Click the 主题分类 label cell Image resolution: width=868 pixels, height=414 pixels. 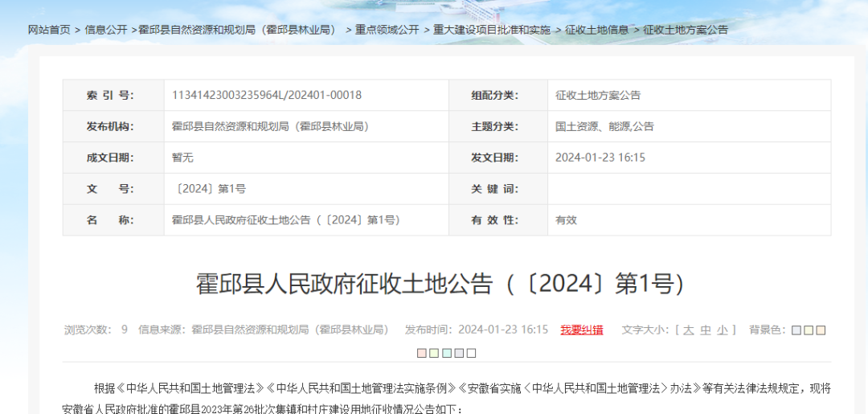(498, 127)
